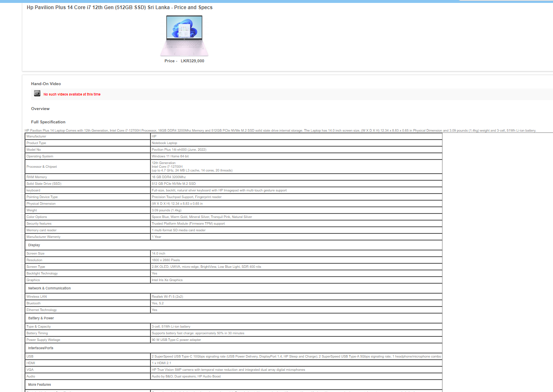Click the 'Manufacturer' row label
The width and height of the screenshot is (553, 392).
(37, 136)
